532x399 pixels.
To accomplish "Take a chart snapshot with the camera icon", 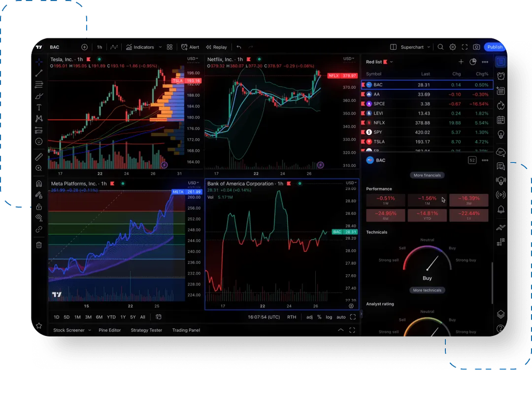I will tap(476, 47).
